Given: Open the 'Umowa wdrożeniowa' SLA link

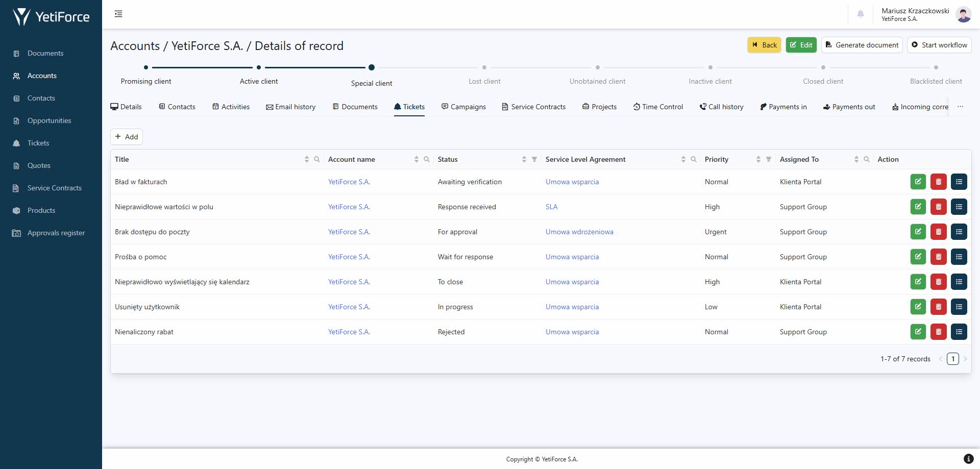Looking at the screenshot, I should coord(579,232).
